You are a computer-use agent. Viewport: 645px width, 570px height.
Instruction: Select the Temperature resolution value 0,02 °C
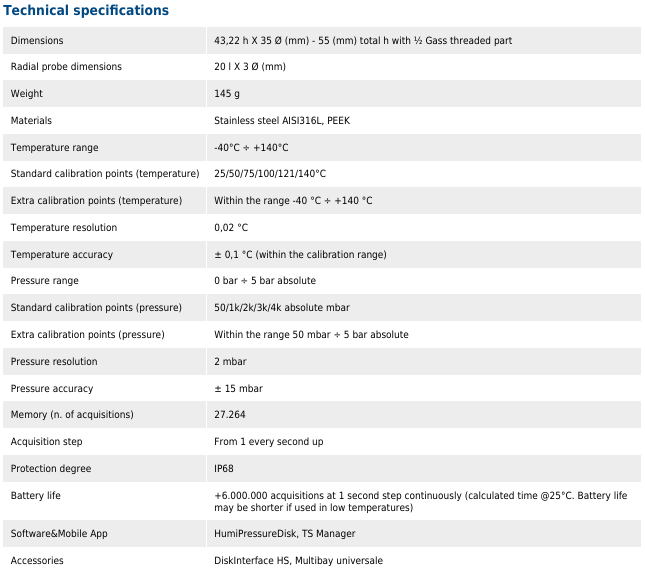click(231, 228)
